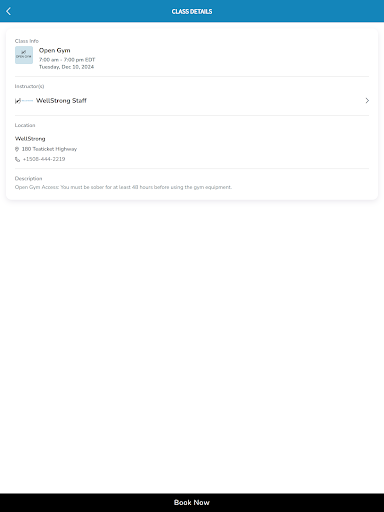Image resolution: width=384 pixels, height=512 pixels.
Task: Tap the Open Gym Access description text
Action: tap(123, 187)
